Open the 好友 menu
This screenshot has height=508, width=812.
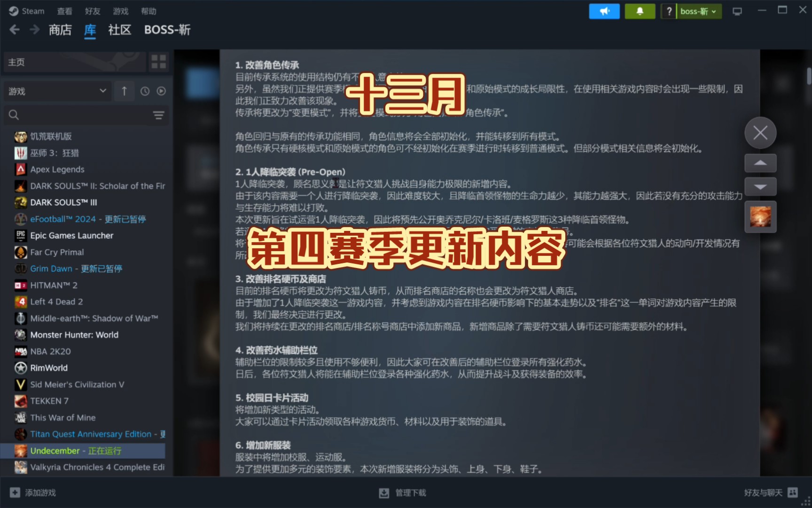pos(93,11)
